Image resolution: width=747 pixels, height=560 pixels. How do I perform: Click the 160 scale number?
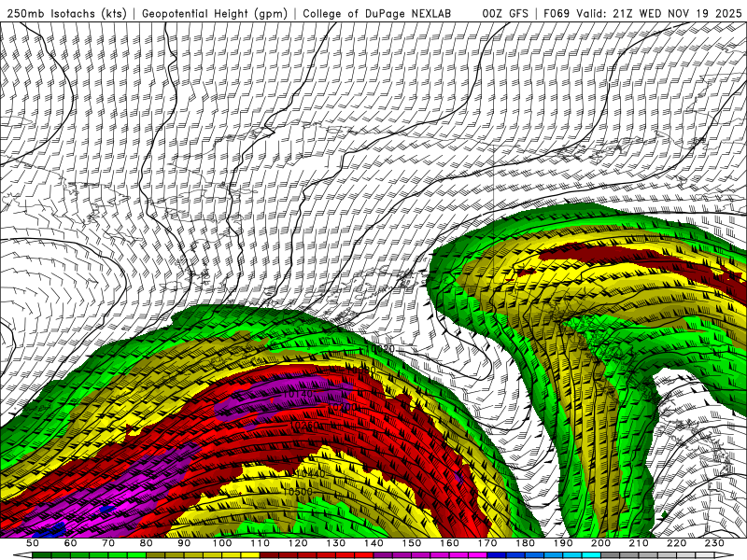tap(449, 543)
